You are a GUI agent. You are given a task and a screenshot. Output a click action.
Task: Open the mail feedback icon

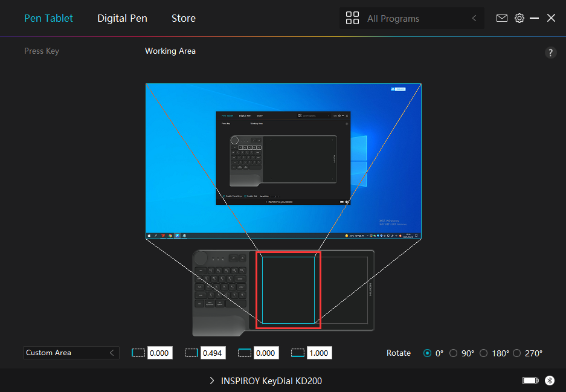(502, 18)
